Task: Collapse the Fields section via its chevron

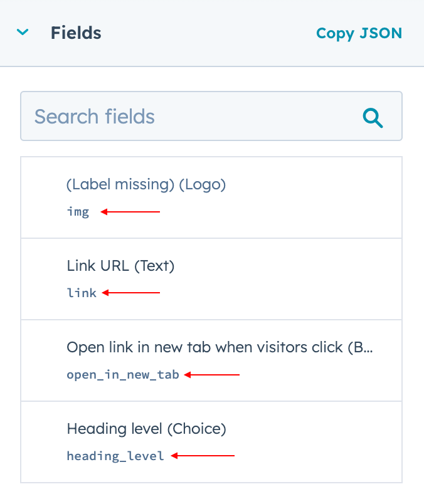Action: (23, 32)
